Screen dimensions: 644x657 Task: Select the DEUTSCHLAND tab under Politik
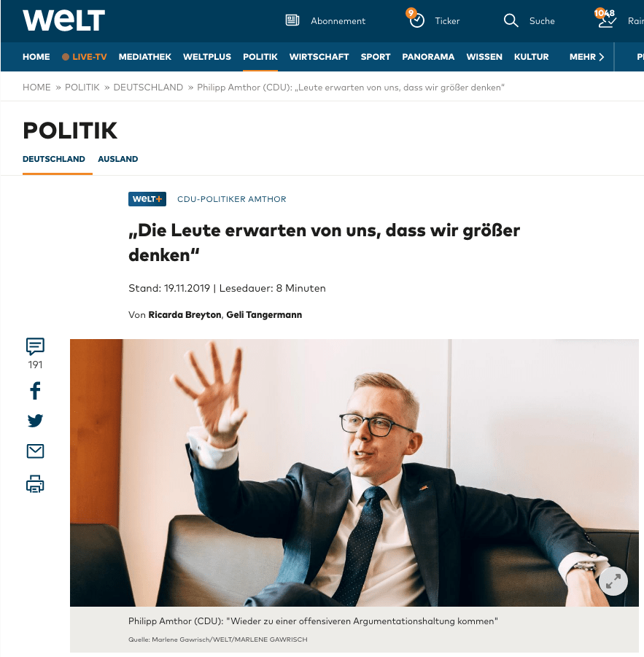pyautogui.click(x=54, y=159)
